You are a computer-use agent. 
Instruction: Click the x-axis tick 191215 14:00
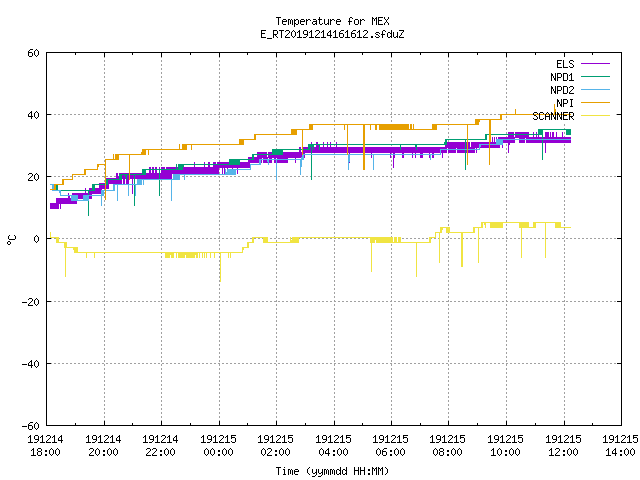[x=620, y=446]
